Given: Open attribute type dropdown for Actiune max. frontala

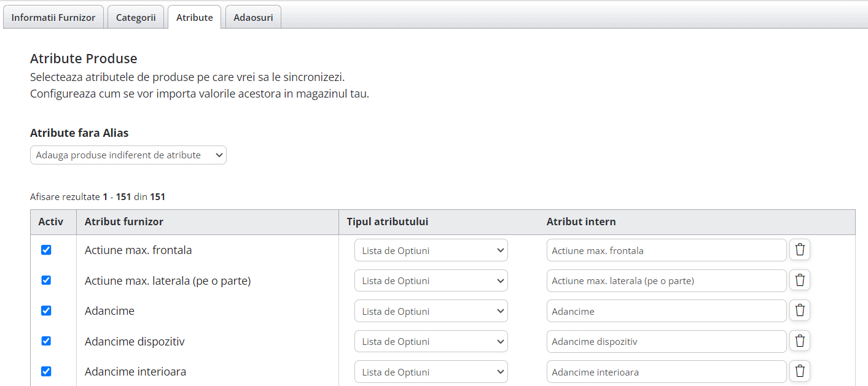Looking at the screenshot, I should click(x=431, y=250).
